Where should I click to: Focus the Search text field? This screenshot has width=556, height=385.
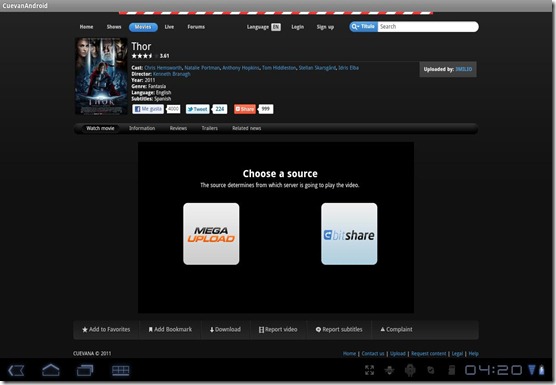[x=428, y=27]
